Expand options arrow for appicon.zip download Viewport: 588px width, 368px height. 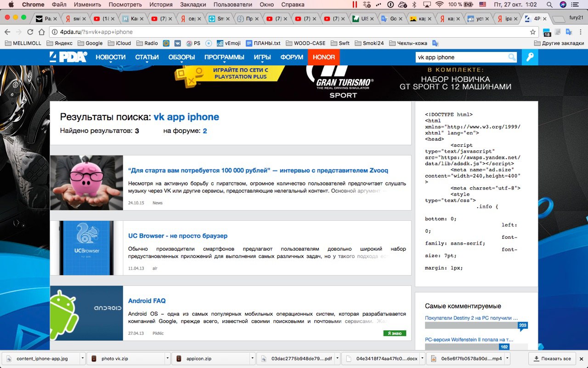click(x=252, y=358)
